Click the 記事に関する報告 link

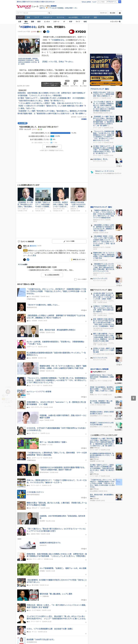24,86
